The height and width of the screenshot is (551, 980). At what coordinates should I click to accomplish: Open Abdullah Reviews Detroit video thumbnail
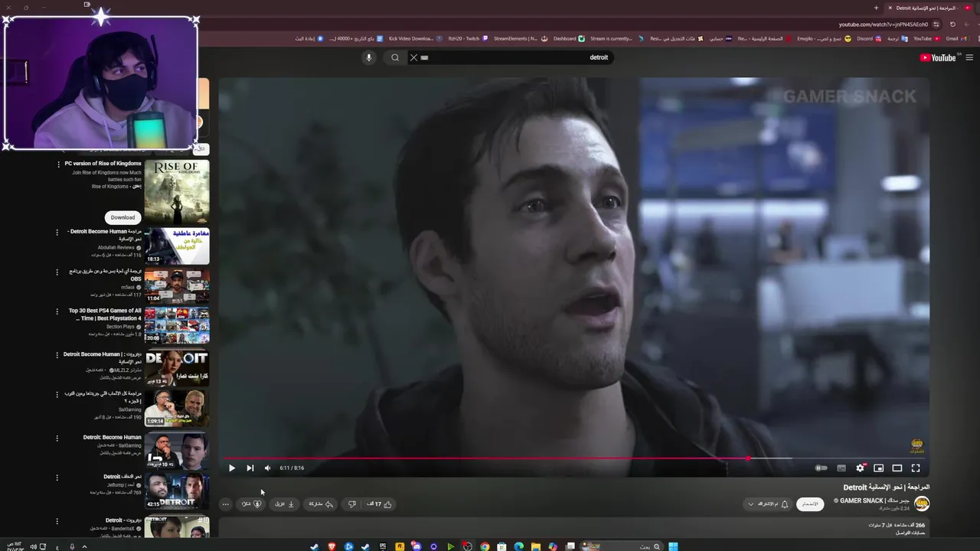point(177,246)
